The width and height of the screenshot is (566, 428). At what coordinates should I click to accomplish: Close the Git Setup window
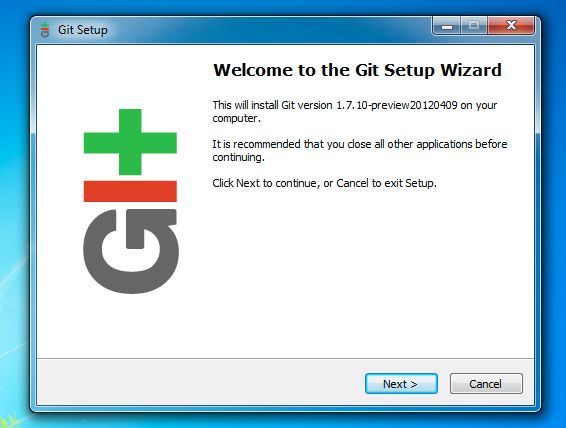pos(510,25)
